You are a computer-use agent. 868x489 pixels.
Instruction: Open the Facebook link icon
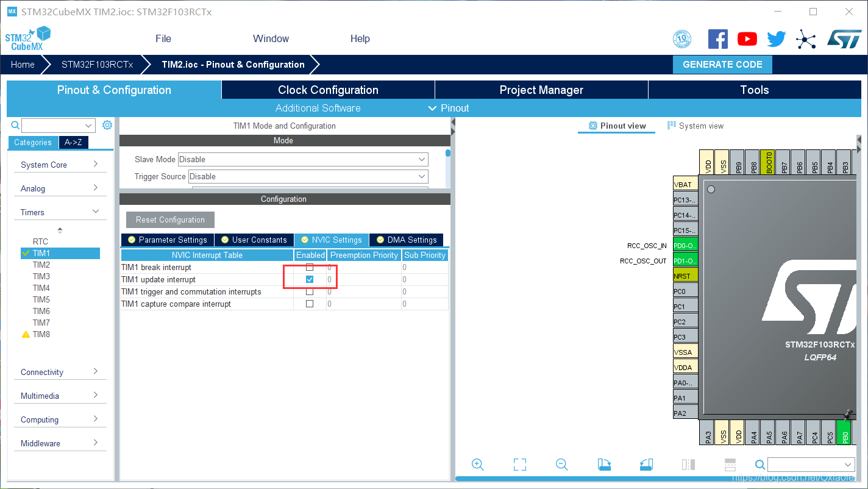click(717, 39)
